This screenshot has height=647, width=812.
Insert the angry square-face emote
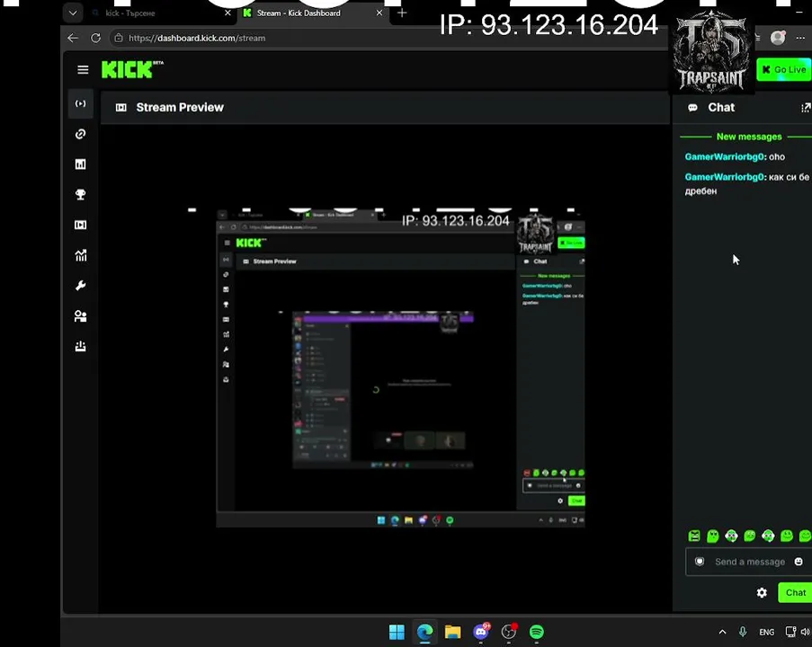point(694,536)
